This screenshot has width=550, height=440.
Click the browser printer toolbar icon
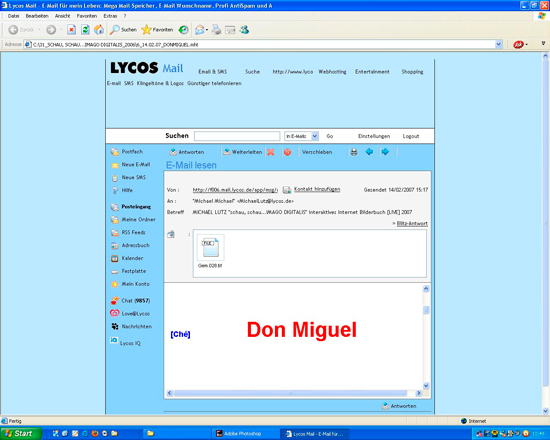pos(216,30)
